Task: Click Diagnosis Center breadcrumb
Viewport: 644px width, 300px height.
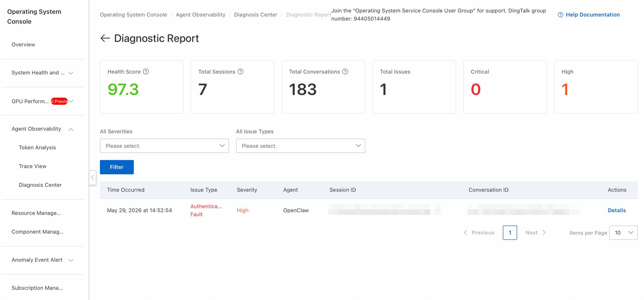Action: [256, 15]
